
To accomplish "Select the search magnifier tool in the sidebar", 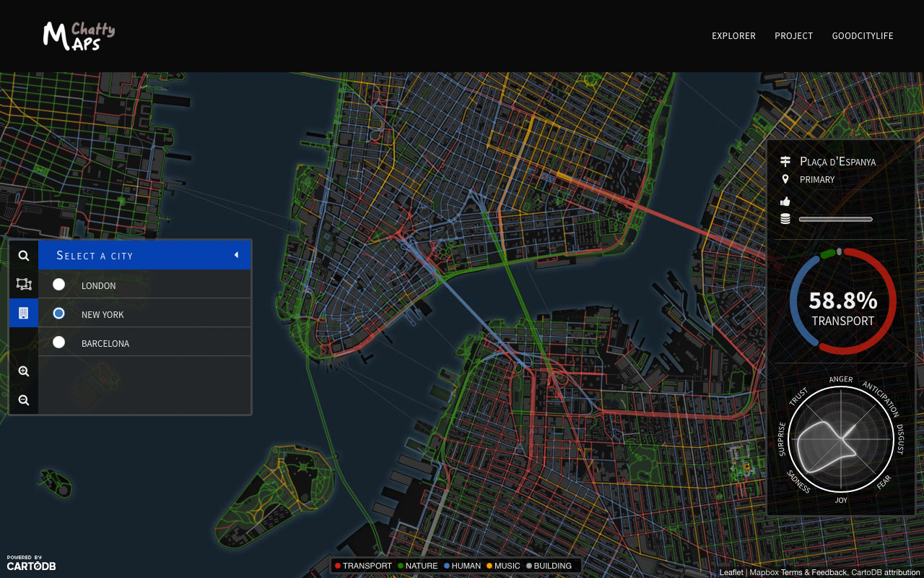I will coord(23,255).
